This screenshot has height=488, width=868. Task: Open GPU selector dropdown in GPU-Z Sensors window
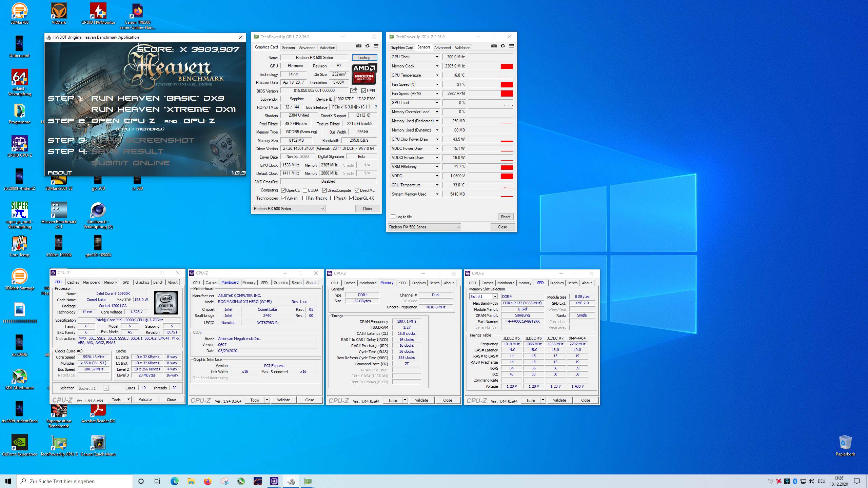pyautogui.click(x=425, y=227)
